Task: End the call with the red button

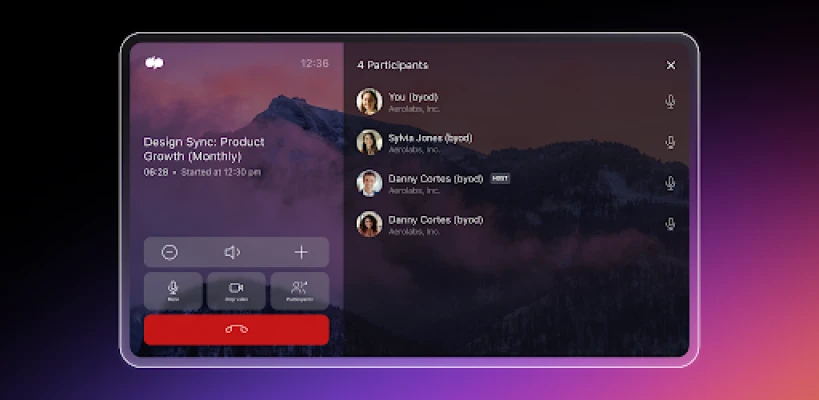Action: (236, 329)
